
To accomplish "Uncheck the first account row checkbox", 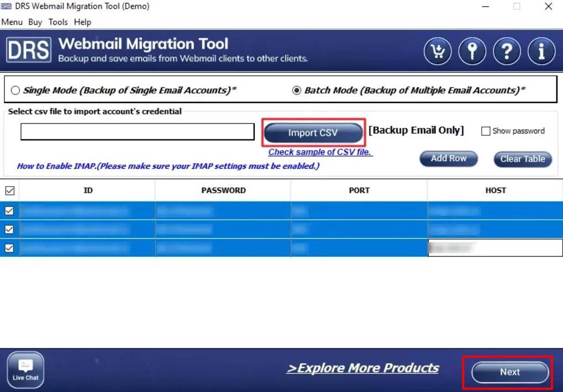I will coord(9,210).
